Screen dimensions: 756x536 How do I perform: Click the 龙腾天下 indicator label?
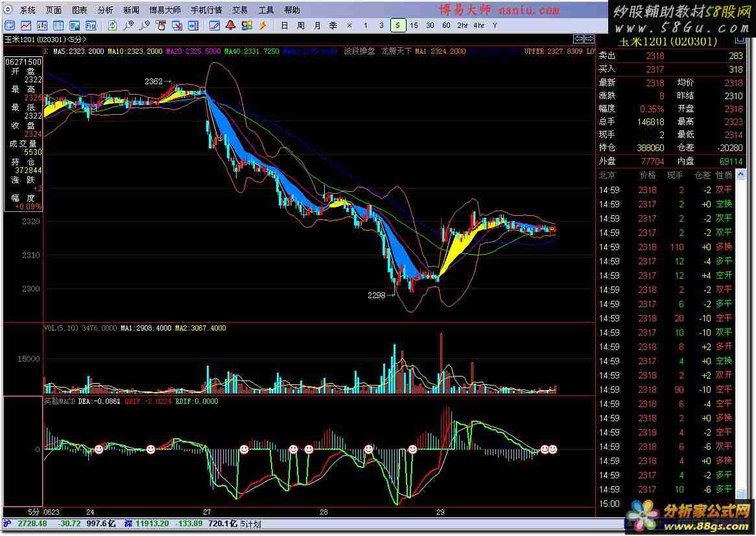[397, 51]
